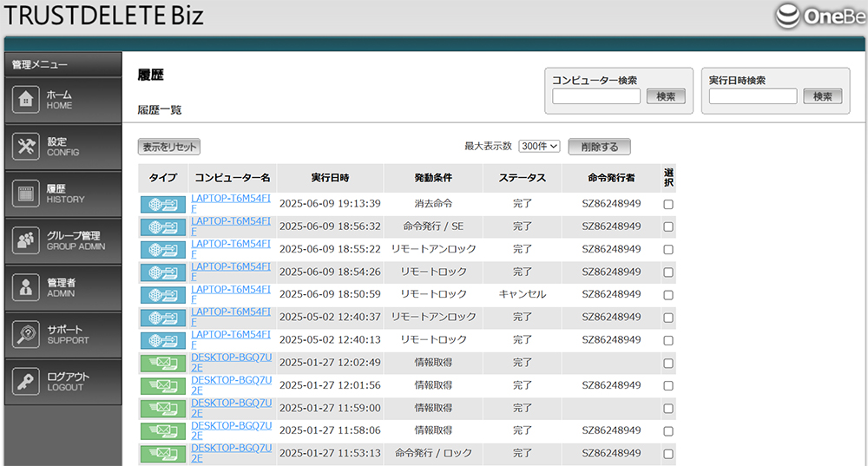Open the Group Admin people icon
868x466 pixels.
26,240
